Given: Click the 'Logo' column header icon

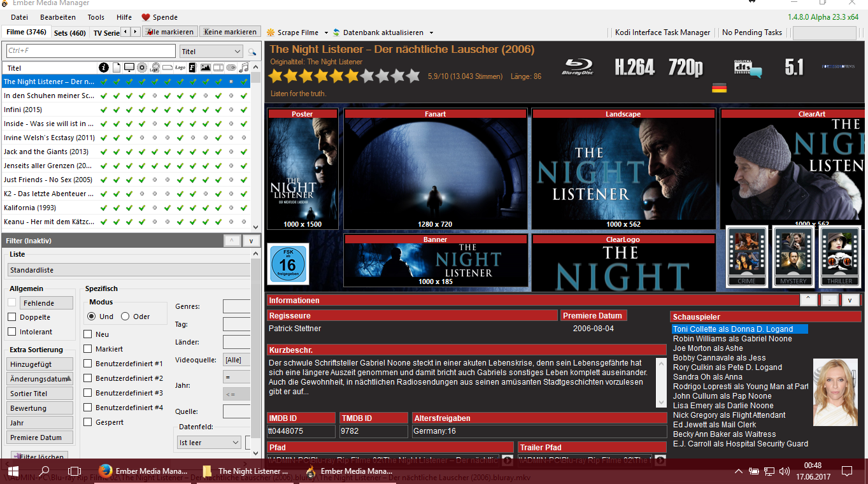Looking at the screenshot, I should (180, 68).
